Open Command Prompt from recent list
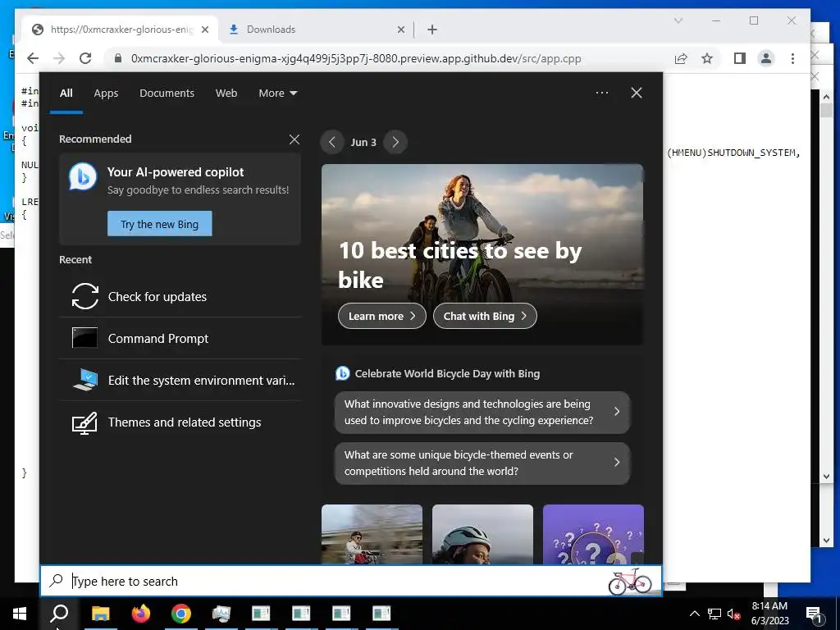This screenshot has width=840, height=630. coord(180,339)
